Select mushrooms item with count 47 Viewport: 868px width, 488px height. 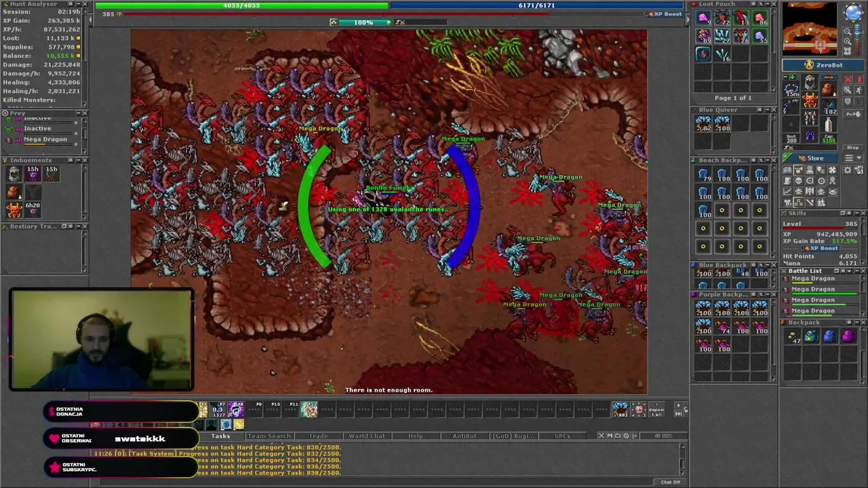tap(794, 335)
